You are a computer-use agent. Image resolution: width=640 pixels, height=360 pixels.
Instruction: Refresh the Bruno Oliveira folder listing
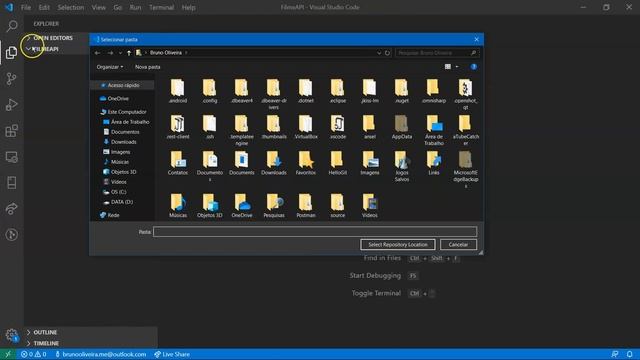387,53
